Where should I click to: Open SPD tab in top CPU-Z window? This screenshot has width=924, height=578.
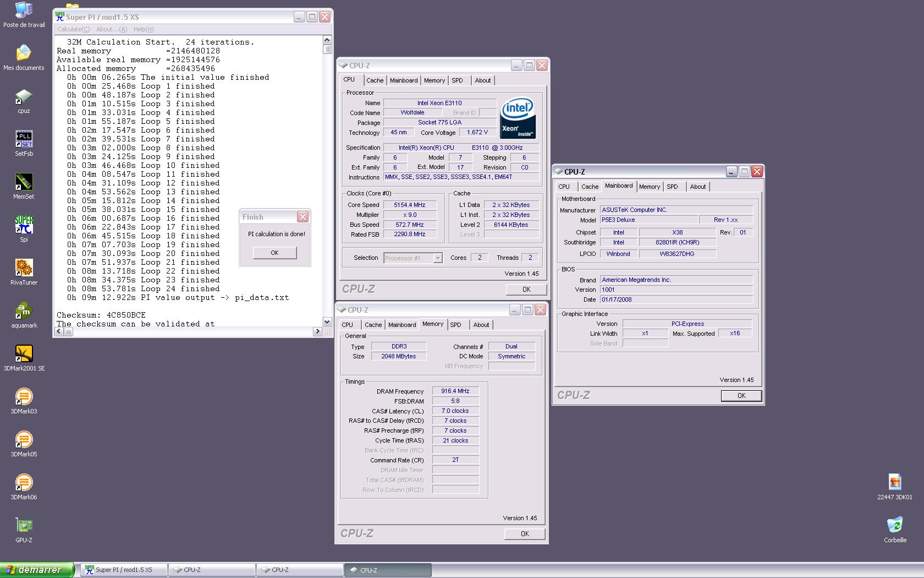click(457, 80)
